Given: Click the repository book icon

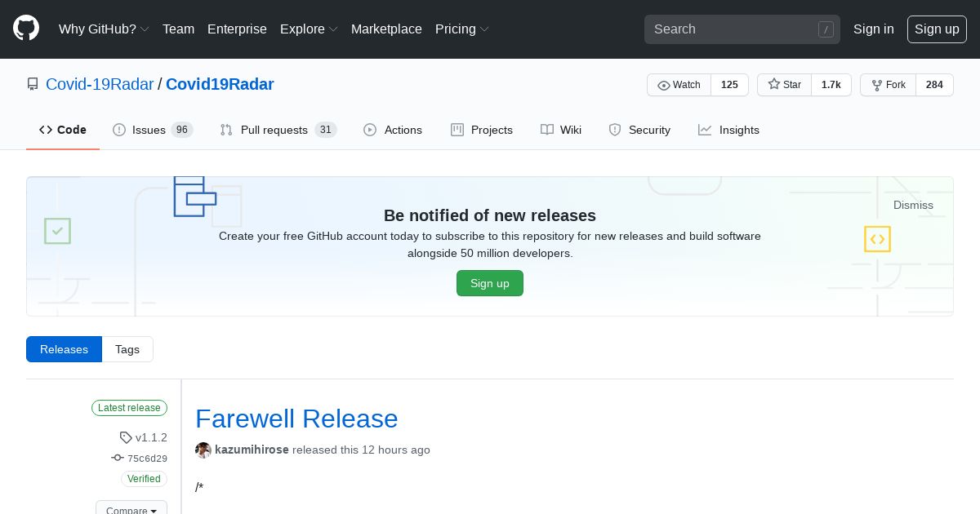Looking at the screenshot, I should [x=33, y=84].
